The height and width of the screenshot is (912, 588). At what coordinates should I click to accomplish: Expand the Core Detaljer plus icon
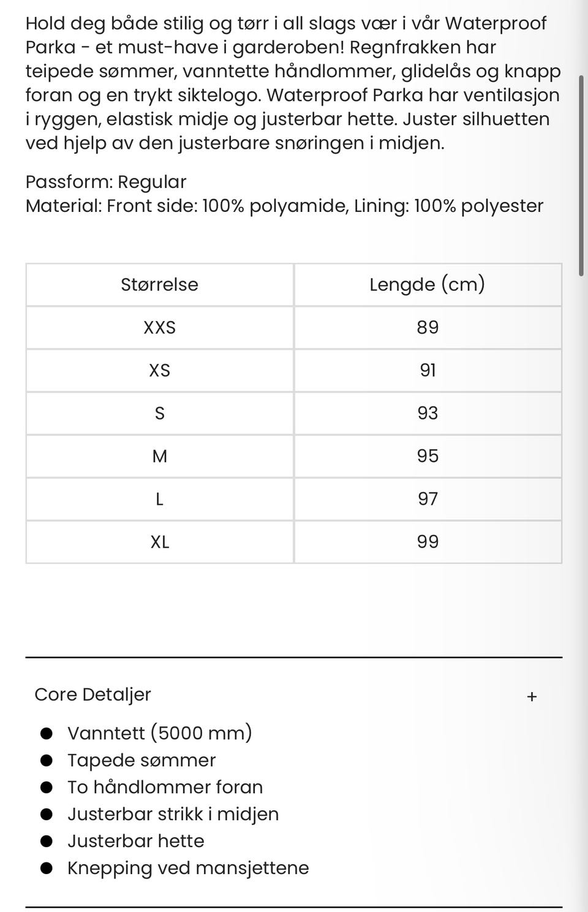tap(532, 696)
